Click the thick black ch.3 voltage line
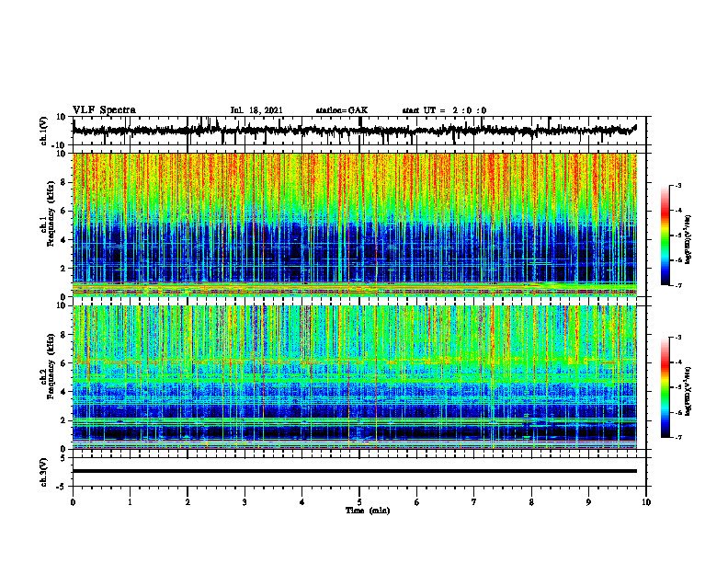The image size is (728, 563). click(355, 471)
